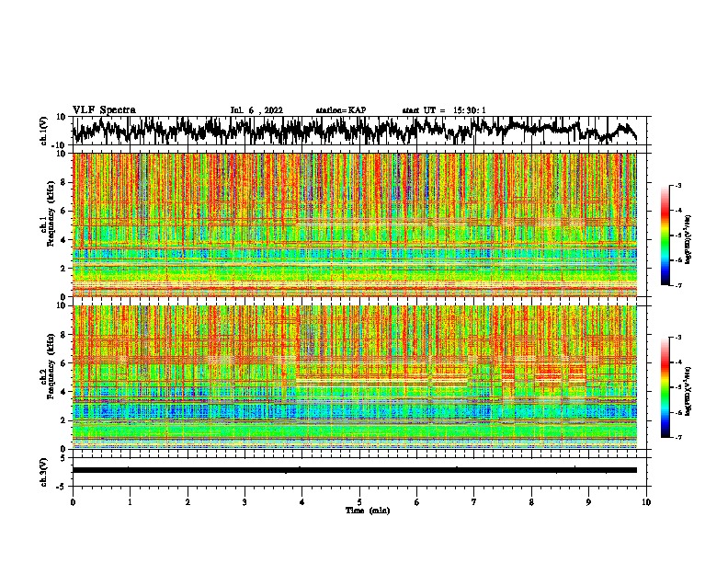Click time axis tick label "3"
Viewport: 728px width, 563px height.
tap(245, 502)
